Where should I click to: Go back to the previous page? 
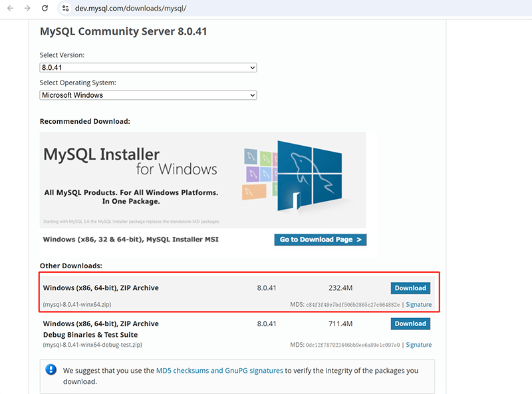10,8
